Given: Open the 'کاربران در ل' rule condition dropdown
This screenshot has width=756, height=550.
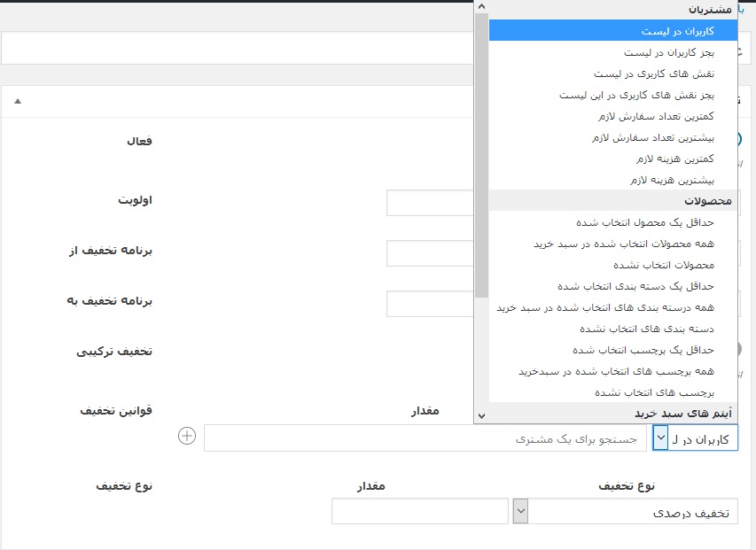Looking at the screenshot, I should [x=695, y=438].
